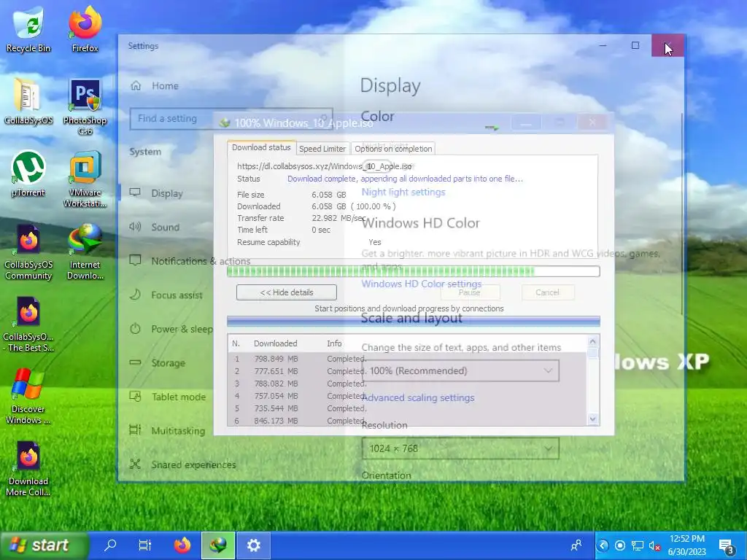Open Windows HD Color settings link
This screenshot has height=560, width=747.
coord(421,284)
